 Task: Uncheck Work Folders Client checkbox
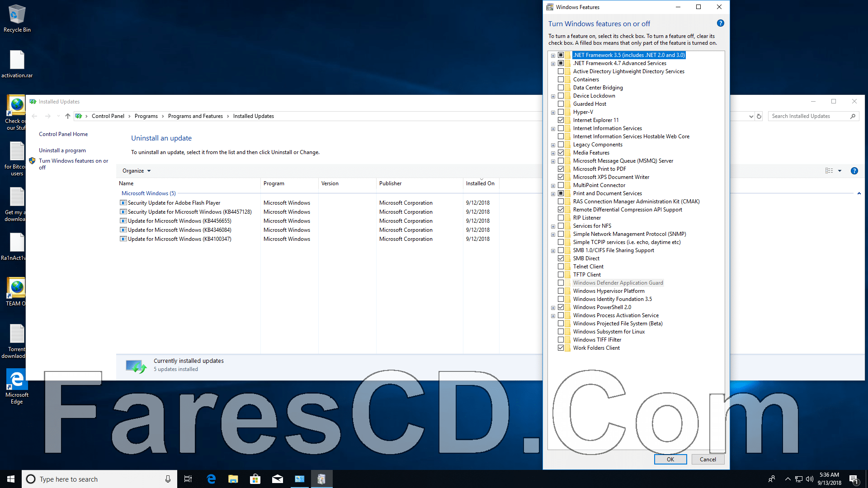click(x=561, y=348)
